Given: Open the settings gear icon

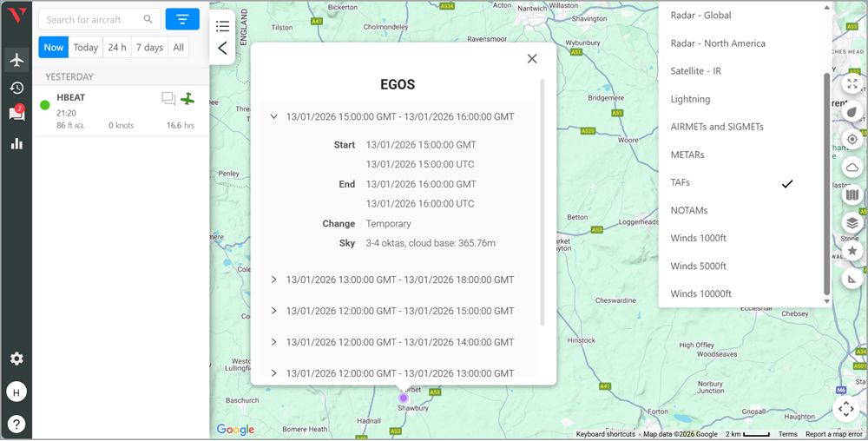Looking at the screenshot, I should click(x=16, y=359).
